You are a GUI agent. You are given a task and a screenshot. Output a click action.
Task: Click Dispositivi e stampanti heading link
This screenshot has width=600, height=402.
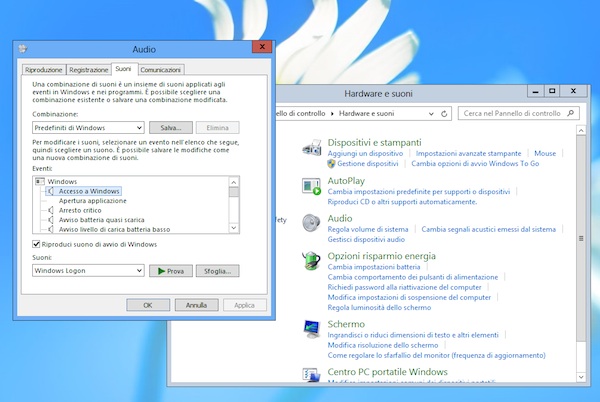coord(374,142)
